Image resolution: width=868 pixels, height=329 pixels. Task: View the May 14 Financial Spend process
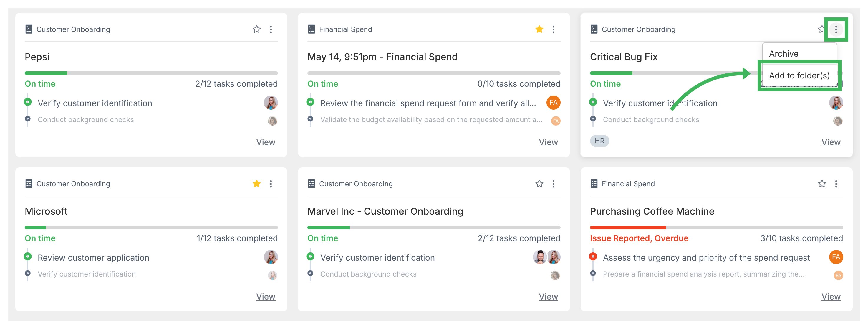pyautogui.click(x=548, y=142)
